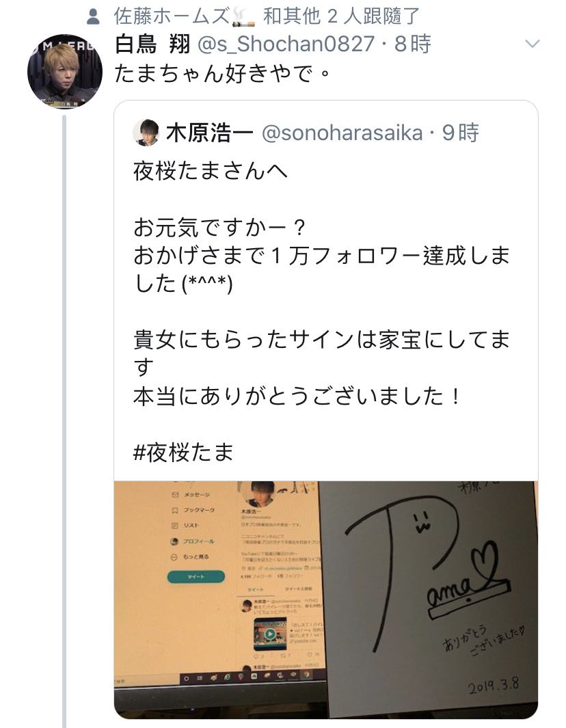
Task: Open the 佐藤ホームズ followed-by notice
Action: (x=267, y=16)
